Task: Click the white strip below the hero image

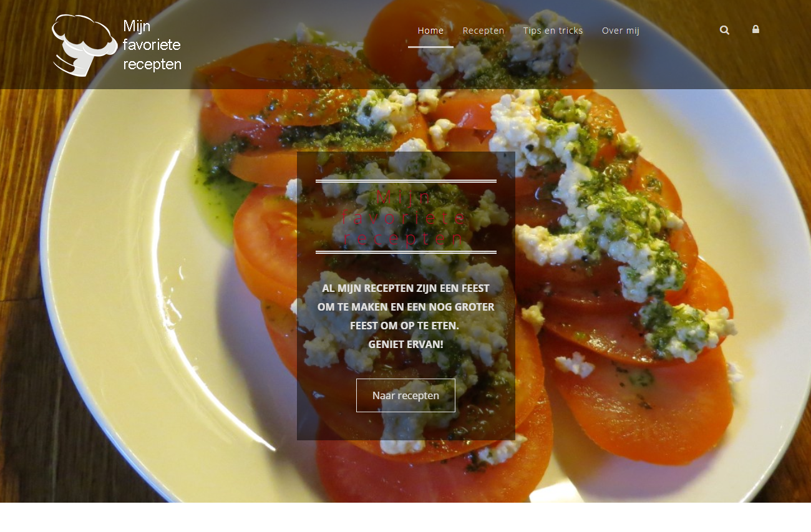Action: pos(405,517)
